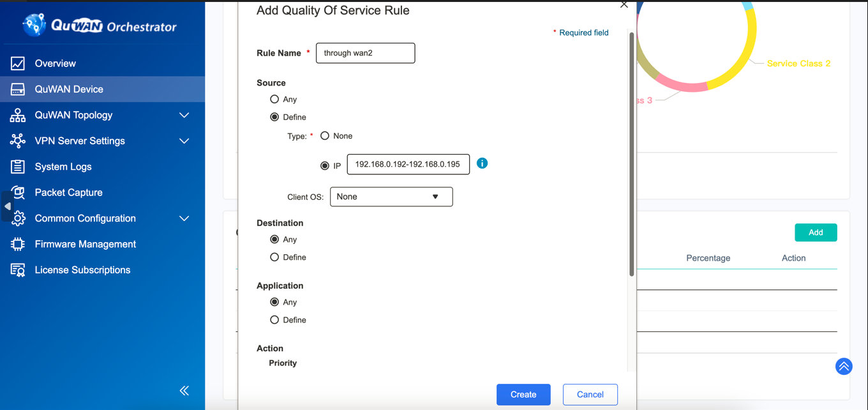Click the VPN Server Settings icon
This screenshot has width=868, height=410.
(18, 140)
